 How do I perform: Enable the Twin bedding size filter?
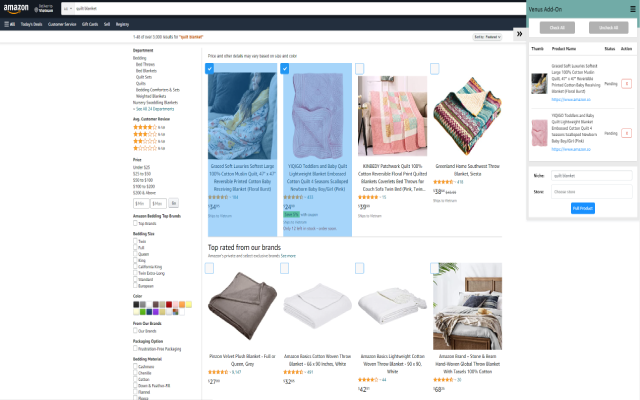click(x=136, y=241)
